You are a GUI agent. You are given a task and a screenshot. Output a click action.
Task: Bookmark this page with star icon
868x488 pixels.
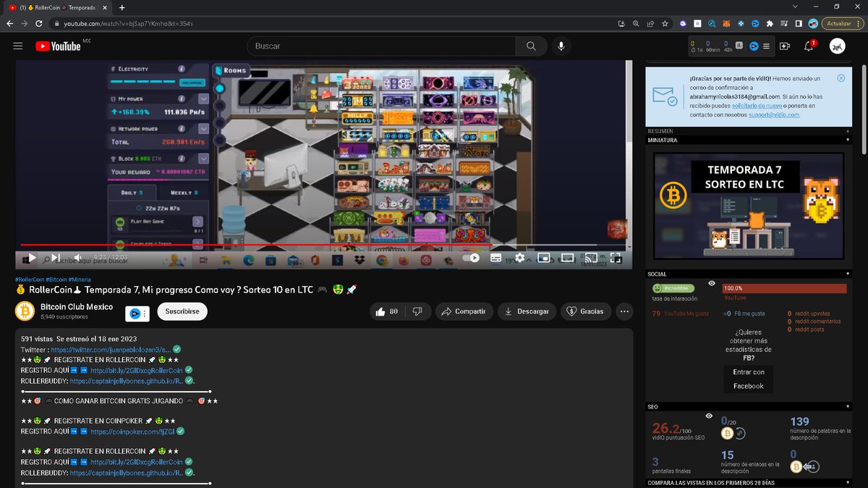(665, 23)
